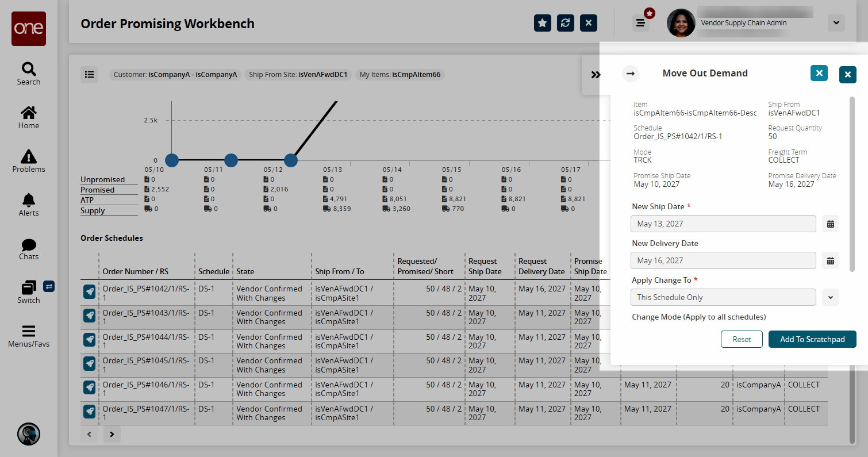Click the 05/10 chart data point

[x=171, y=160]
